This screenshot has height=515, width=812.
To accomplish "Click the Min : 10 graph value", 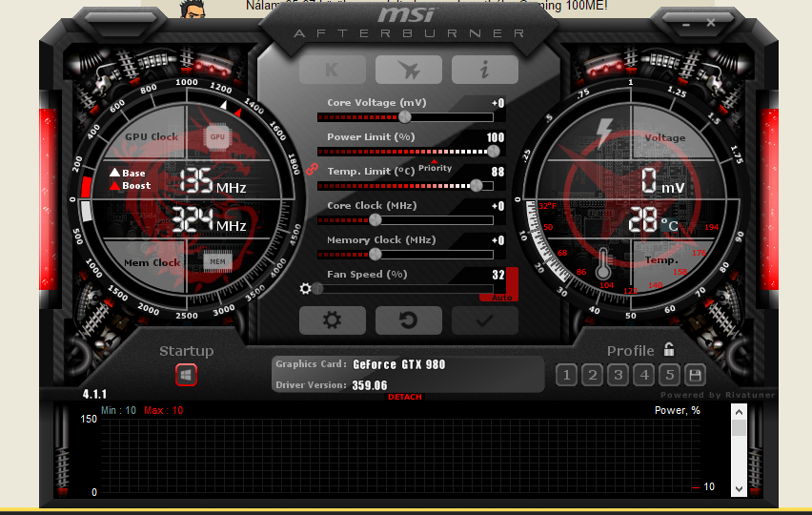I will [118, 410].
